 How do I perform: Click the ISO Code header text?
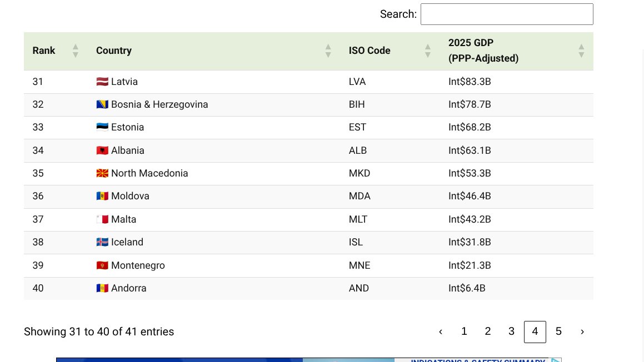370,51
